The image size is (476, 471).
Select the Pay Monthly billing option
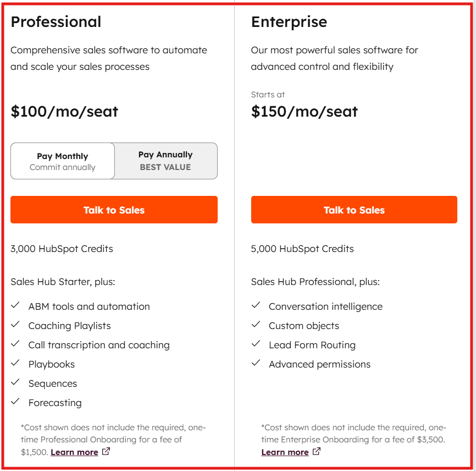tap(62, 160)
